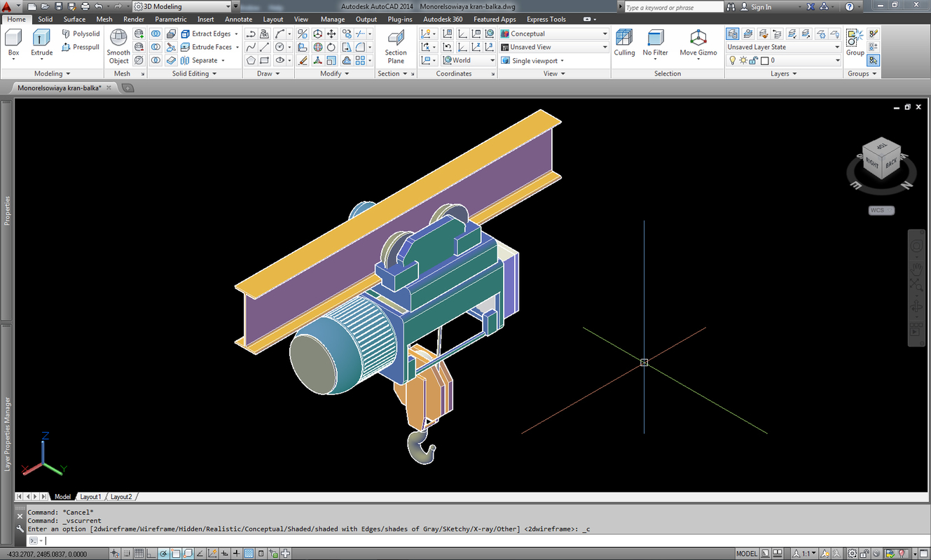
Task: Open the Conceptual visual style dropdown
Action: (x=604, y=33)
